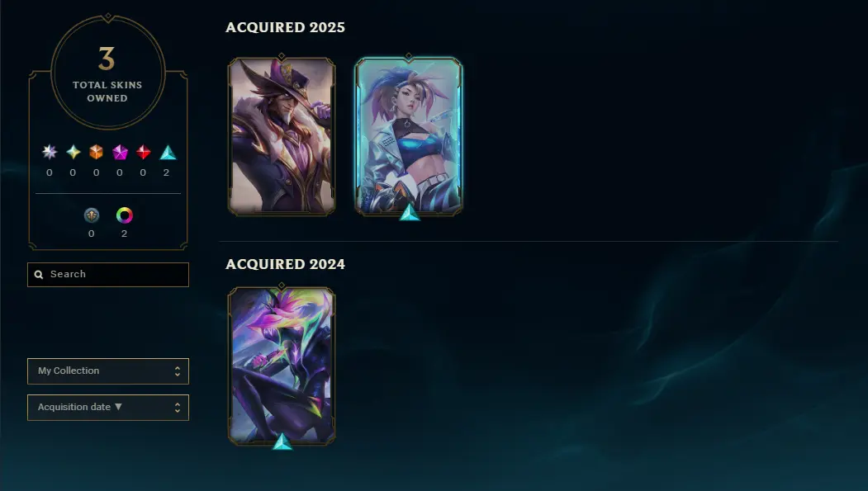
Task: Open the My Collection dropdown
Action: [x=108, y=371]
